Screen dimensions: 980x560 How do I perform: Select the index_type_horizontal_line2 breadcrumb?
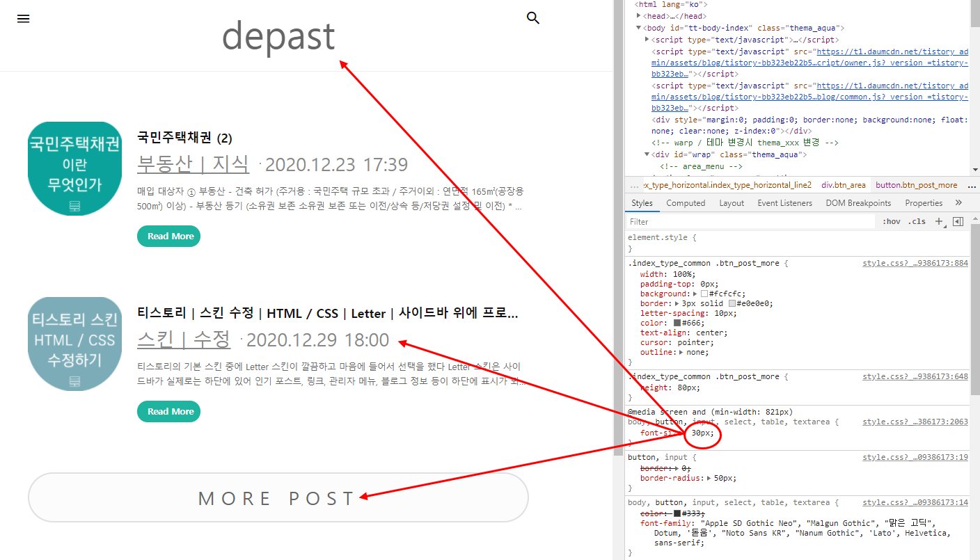(727, 185)
